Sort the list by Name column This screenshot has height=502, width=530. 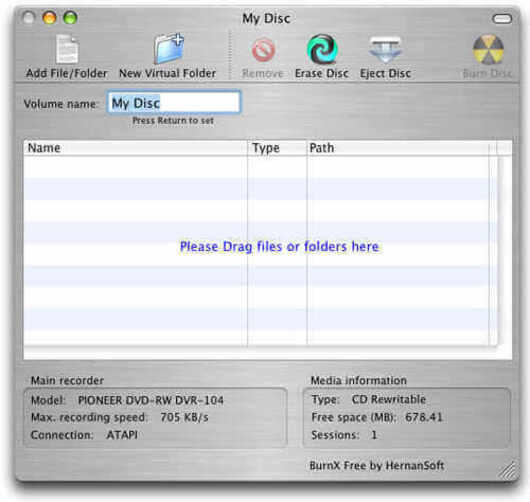coord(135,148)
